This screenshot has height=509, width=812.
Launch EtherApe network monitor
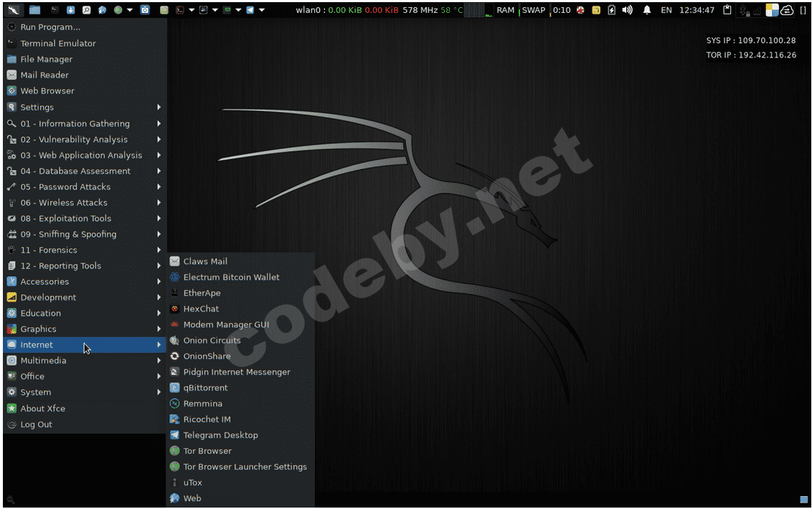240,293
